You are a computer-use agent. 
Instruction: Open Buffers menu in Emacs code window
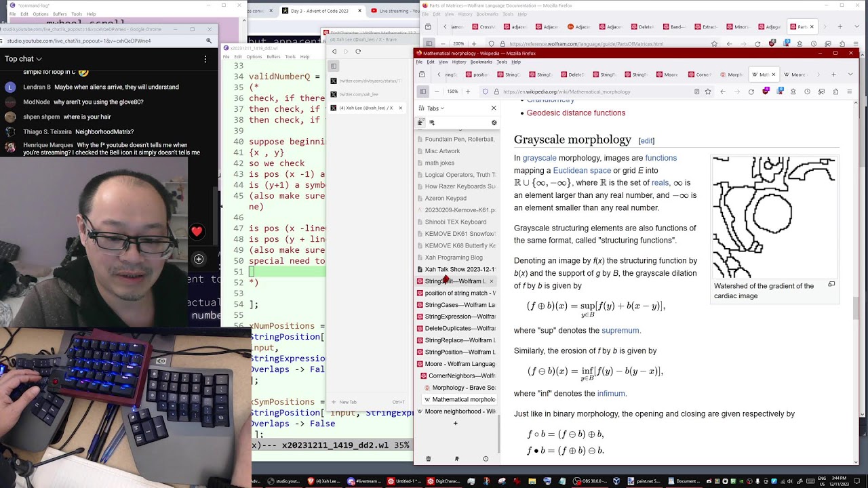coord(273,57)
